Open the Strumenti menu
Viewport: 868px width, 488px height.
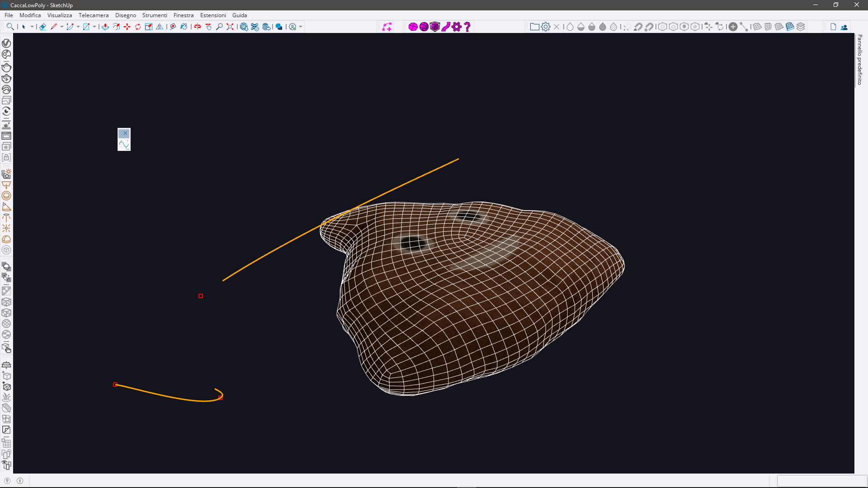(155, 15)
